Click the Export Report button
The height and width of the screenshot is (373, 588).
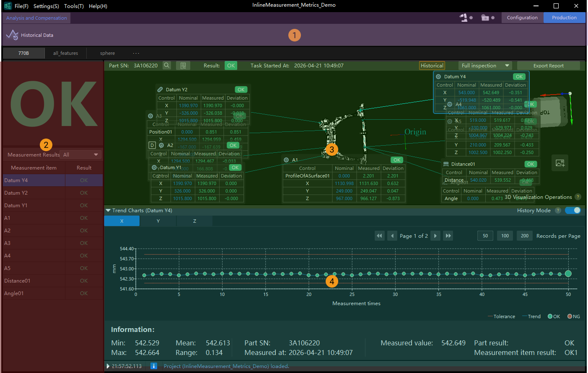[x=549, y=65]
